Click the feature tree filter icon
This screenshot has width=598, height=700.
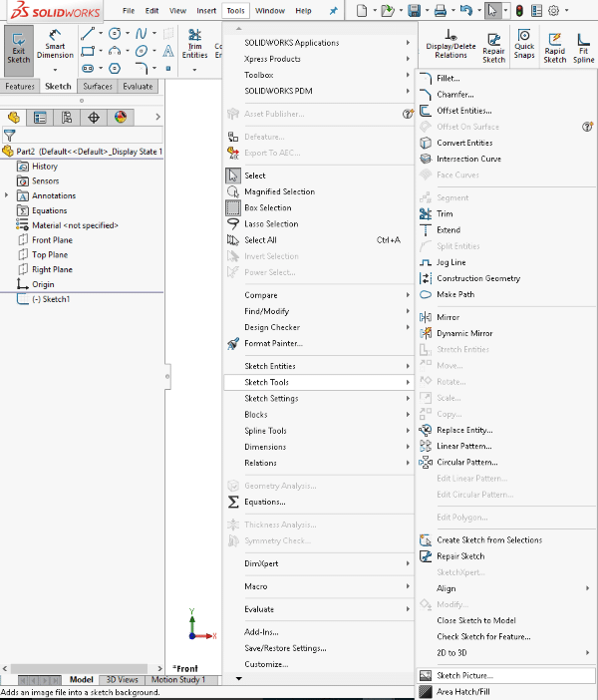tap(9, 135)
